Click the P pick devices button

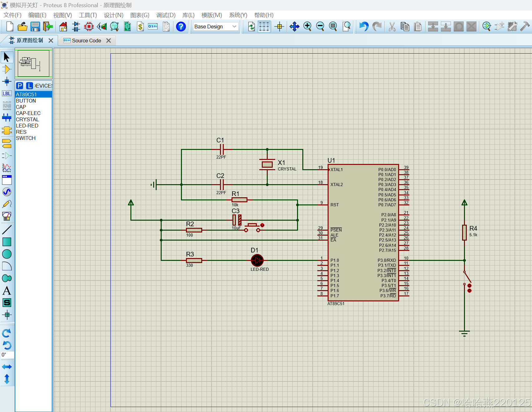20,86
